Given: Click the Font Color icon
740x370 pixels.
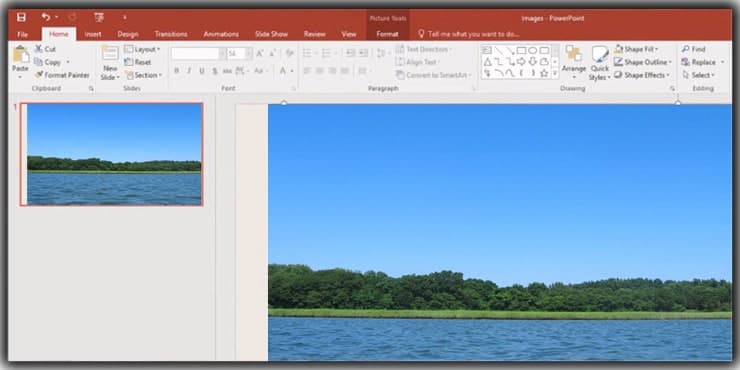Looking at the screenshot, I should [283, 71].
